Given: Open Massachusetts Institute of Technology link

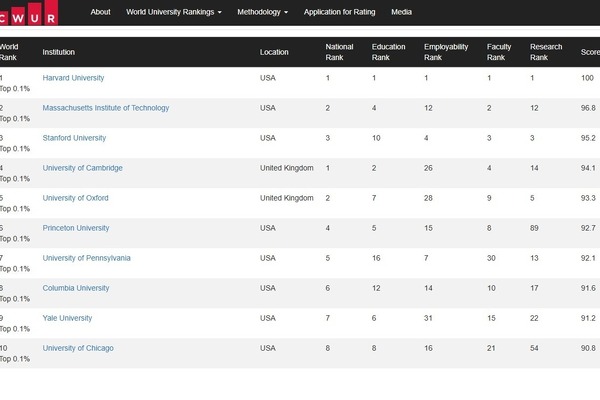Looking at the screenshot, I should tap(106, 108).
